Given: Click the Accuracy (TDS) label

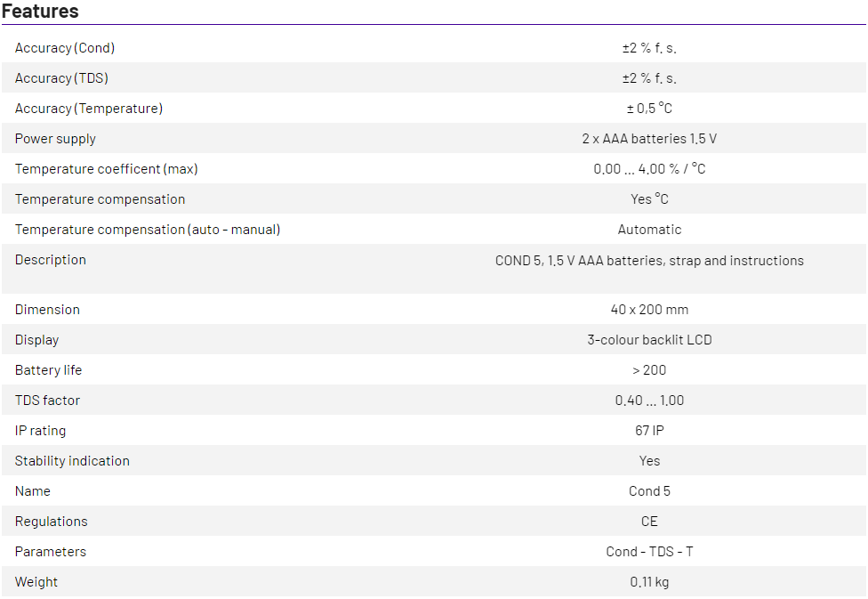Looking at the screenshot, I should click(x=61, y=78).
